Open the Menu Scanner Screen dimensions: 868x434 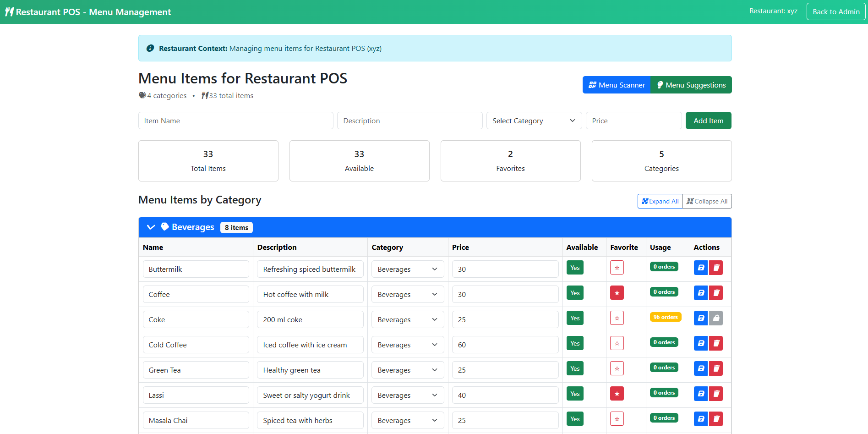coord(616,85)
